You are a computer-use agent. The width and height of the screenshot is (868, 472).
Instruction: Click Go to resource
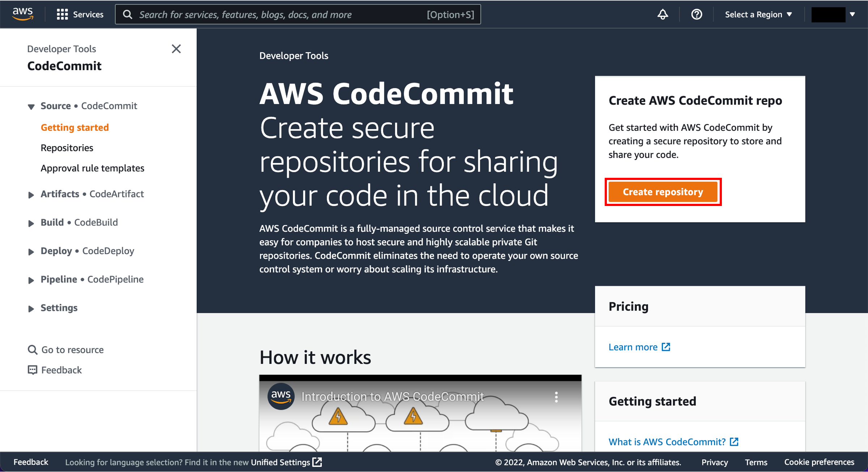pyautogui.click(x=72, y=350)
